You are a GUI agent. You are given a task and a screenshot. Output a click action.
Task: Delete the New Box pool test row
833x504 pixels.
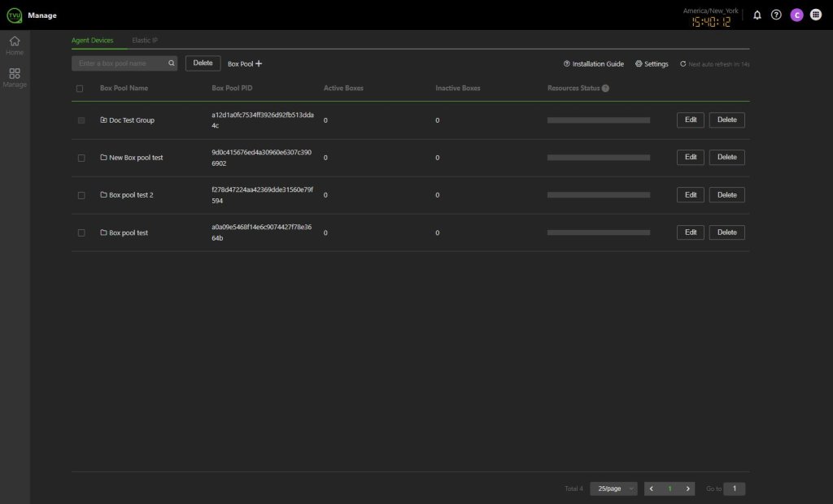pos(726,157)
